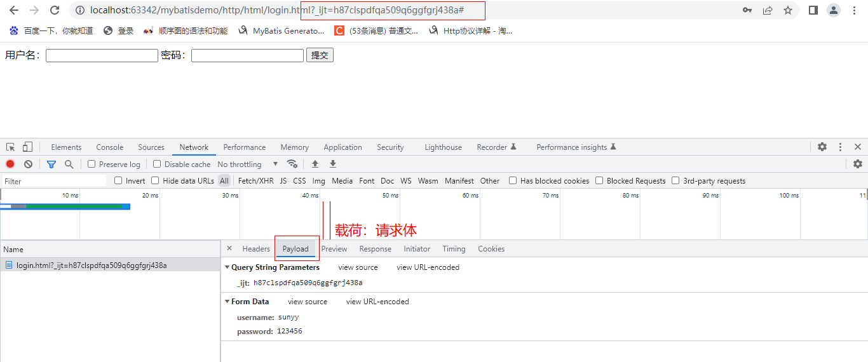Collapse the Query String Parameters section
The height and width of the screenshot is (362, 868).
(227, 267)
